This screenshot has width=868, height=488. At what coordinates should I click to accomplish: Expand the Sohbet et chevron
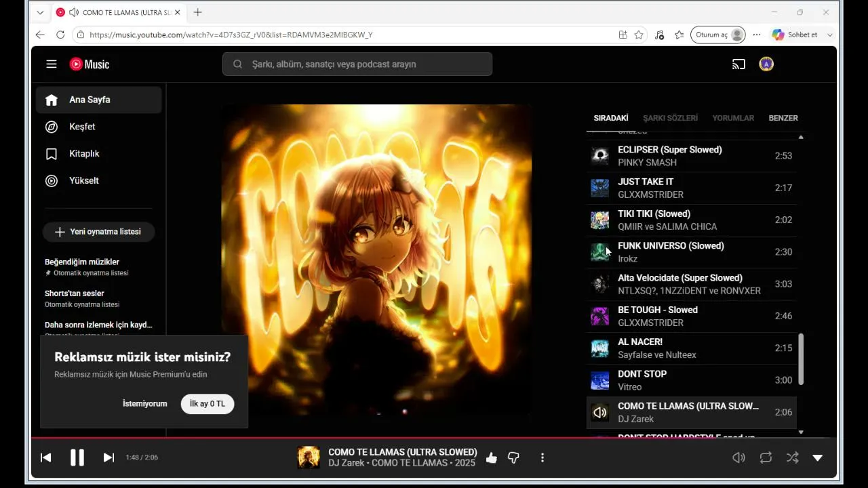(830, 35)
